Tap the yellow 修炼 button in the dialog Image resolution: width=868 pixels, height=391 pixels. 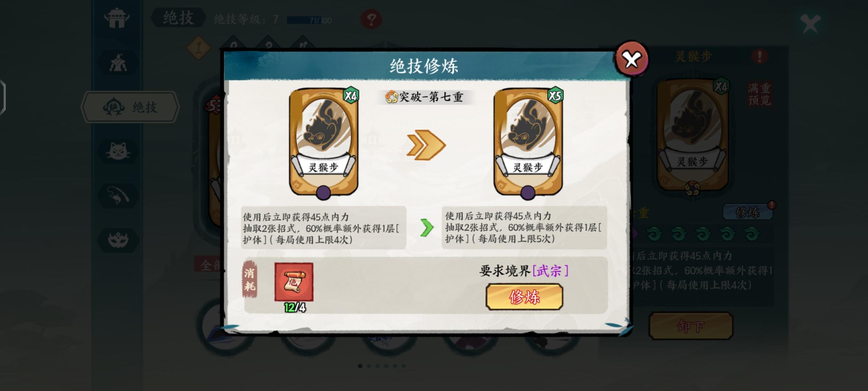click(524, 297)
